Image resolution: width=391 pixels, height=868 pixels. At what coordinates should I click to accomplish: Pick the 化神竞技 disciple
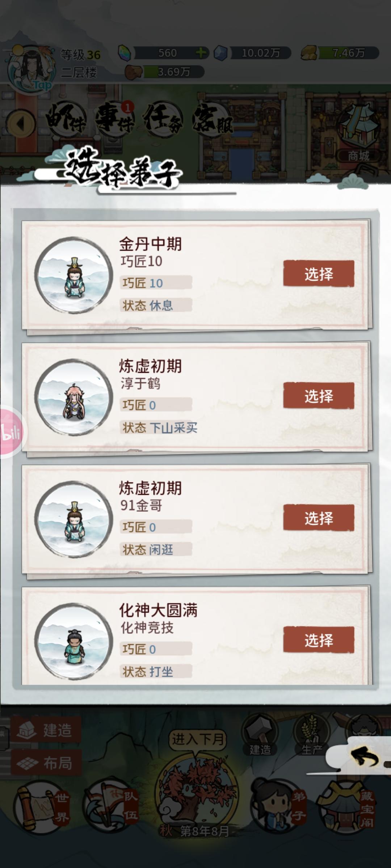pyautogui.click(x=319, y=640)
